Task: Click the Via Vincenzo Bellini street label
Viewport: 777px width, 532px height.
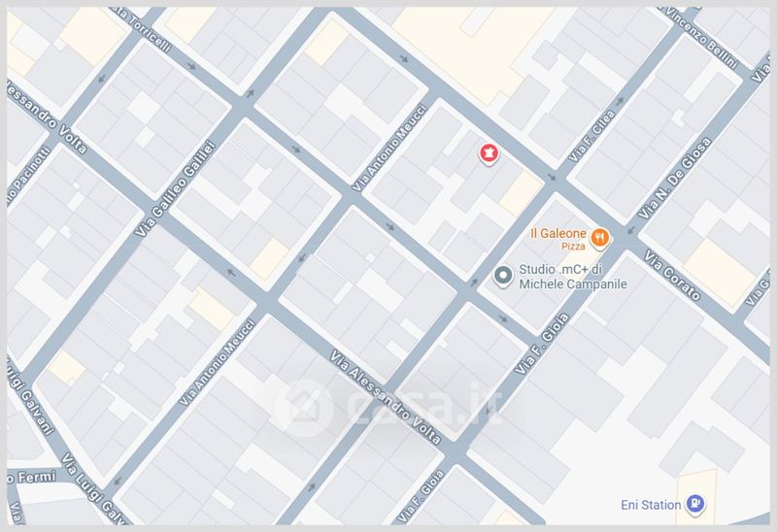Action: click(x=701, y=37)
